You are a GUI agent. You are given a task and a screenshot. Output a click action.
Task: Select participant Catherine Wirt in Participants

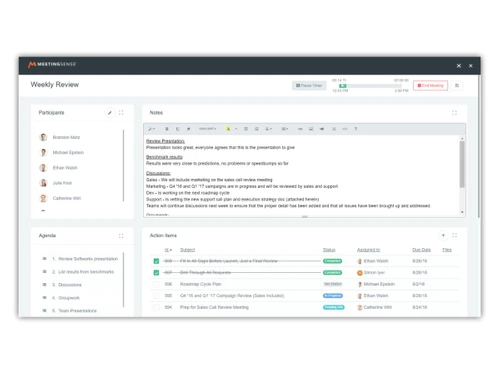click(x=67, y=198)
